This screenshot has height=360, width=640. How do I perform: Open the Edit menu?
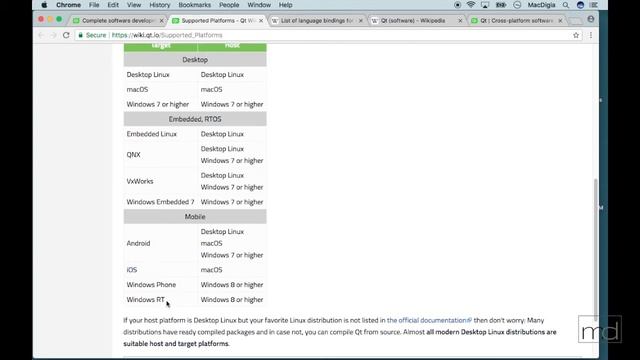coord(113,5)
